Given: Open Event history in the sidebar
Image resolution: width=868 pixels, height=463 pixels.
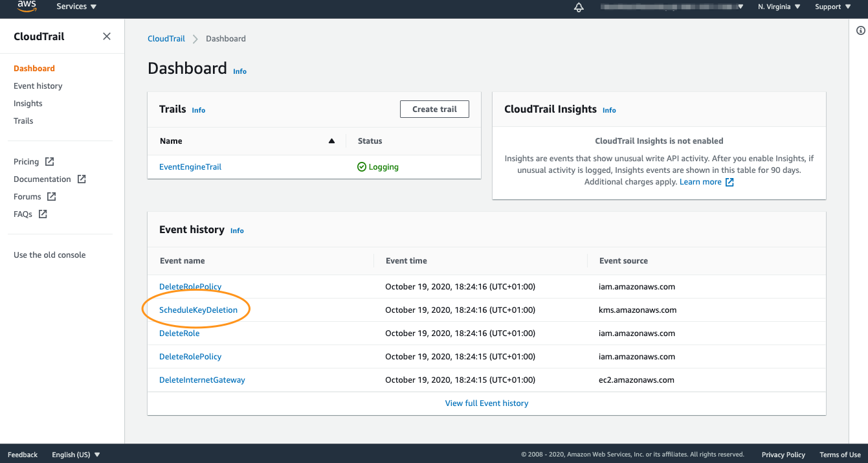Looking at the screenshot, I should (x=38, y=85).
